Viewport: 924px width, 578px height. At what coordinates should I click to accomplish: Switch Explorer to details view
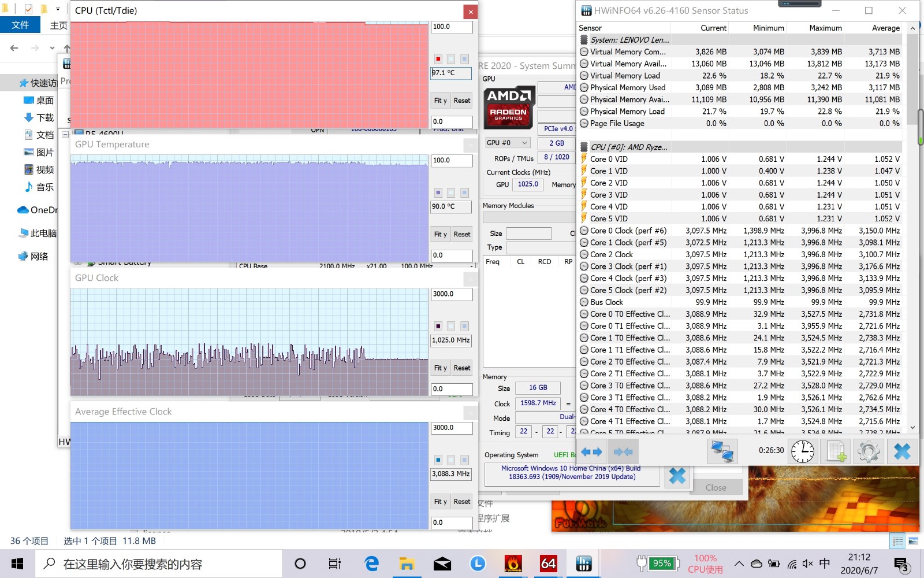pos(897,541)
